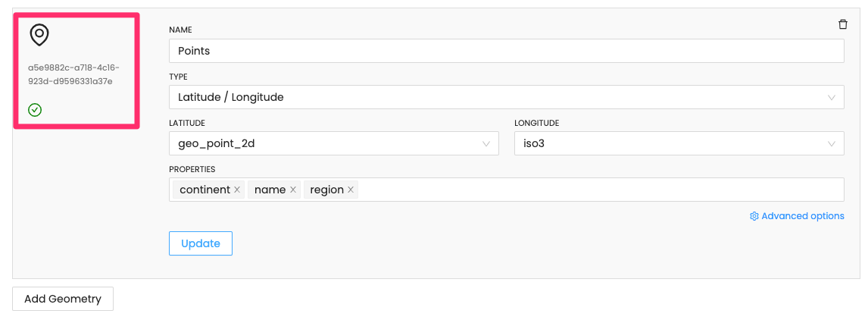Open the Advanced options link
868x320 pixels.
(x=803, y=216)
